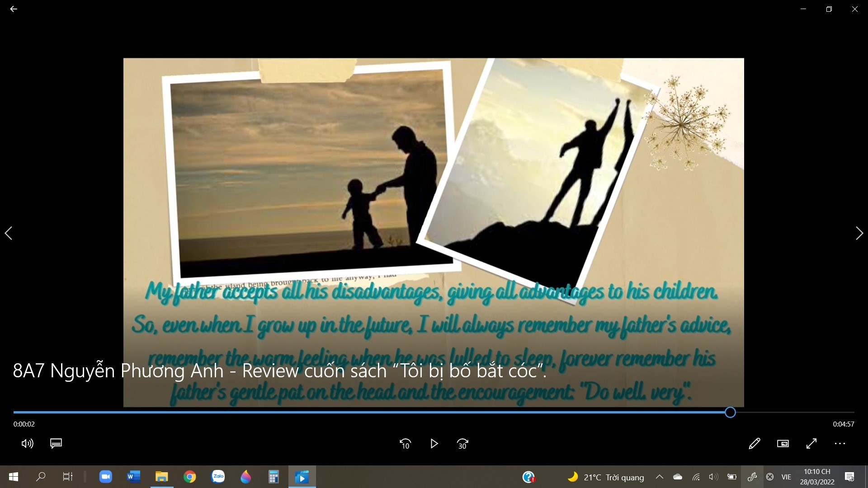Switch to mini view mode
868x488 pixels.
point(783,444)
